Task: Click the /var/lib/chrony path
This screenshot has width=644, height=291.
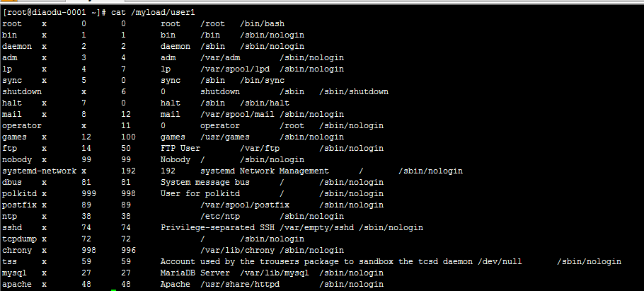Action: [x=237, y=251]
